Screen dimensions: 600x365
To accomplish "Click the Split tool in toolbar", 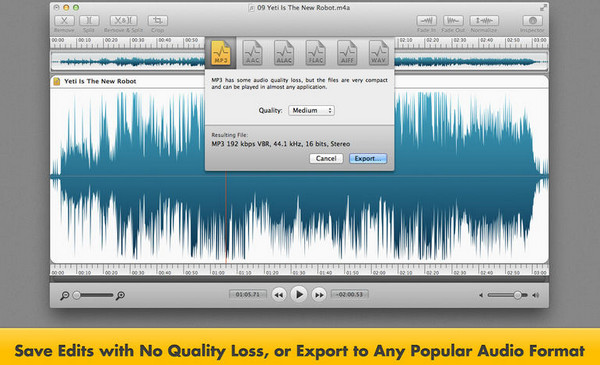I will click(x=89, y=21).
